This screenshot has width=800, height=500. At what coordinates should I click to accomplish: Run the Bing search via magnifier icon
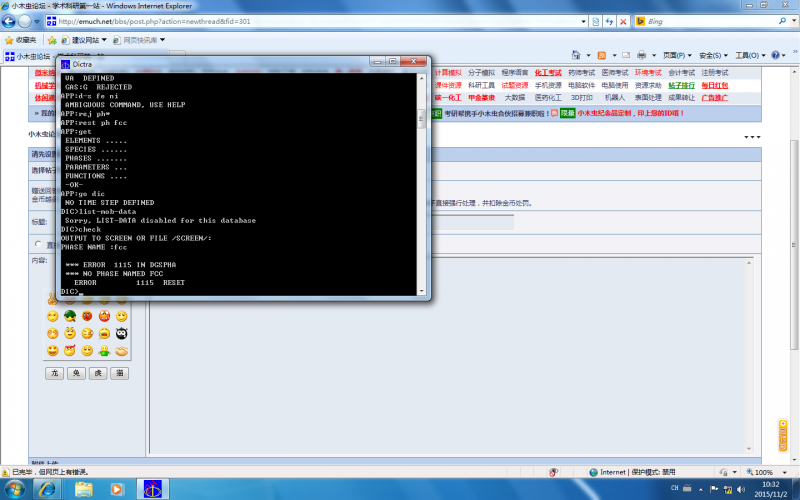click(782, 21)
